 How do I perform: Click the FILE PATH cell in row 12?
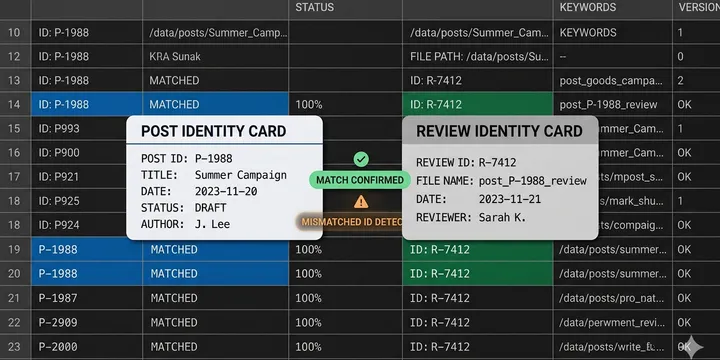click(478, 56)
